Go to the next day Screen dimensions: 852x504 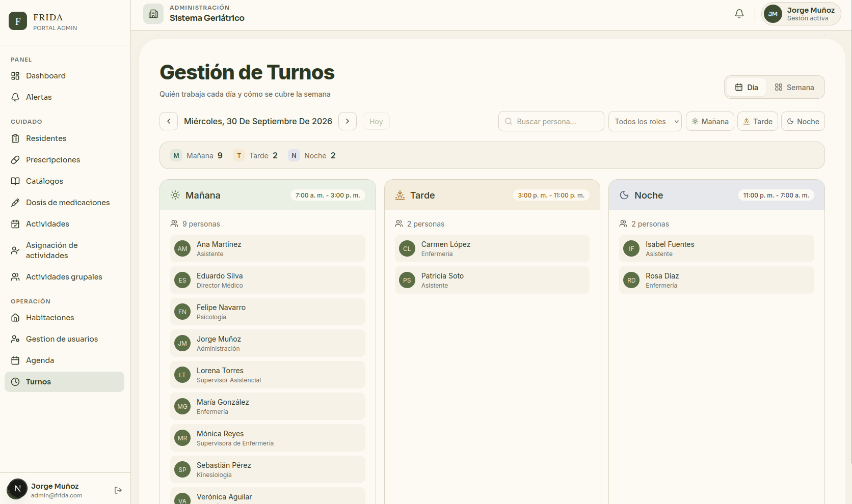pyautogui.click(x=348, y=121)
